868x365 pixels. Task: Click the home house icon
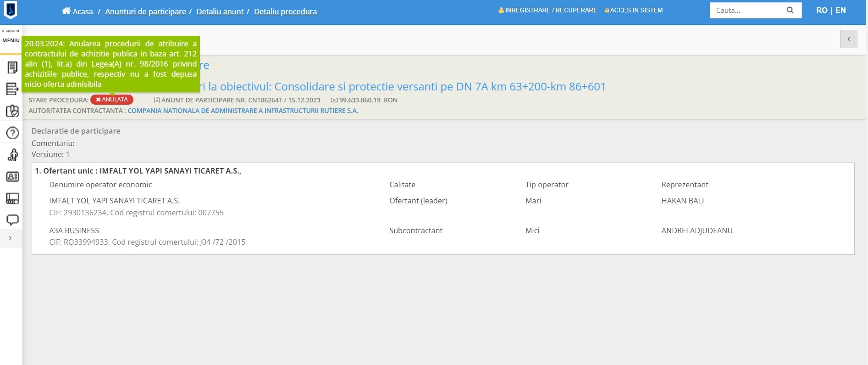[x=66, y=11]
